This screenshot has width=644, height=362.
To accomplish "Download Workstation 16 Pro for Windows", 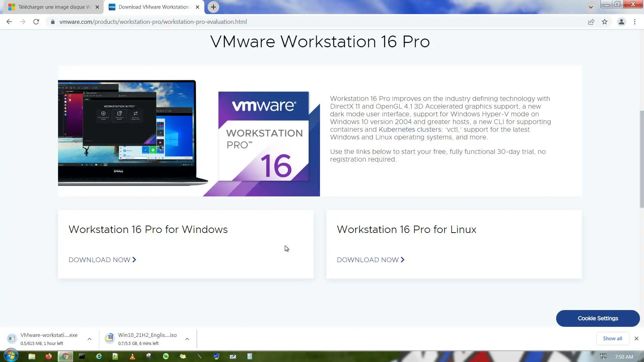I will pyautogui.click(x=102, y=260).
